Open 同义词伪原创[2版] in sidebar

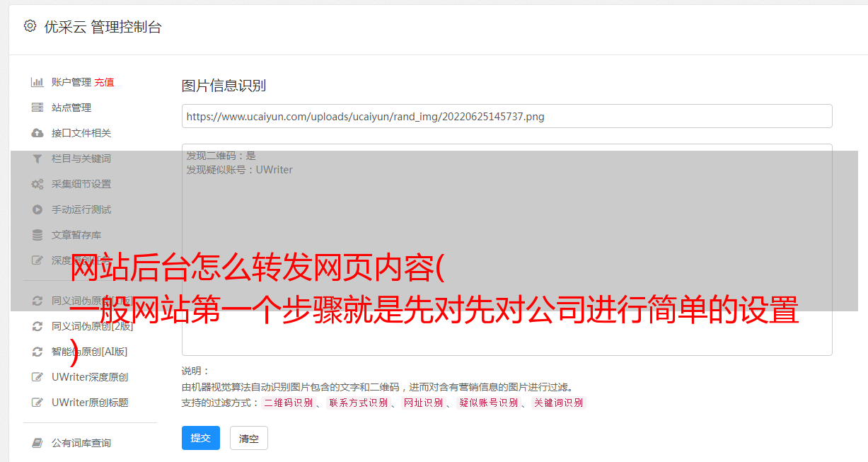point(92,326)
